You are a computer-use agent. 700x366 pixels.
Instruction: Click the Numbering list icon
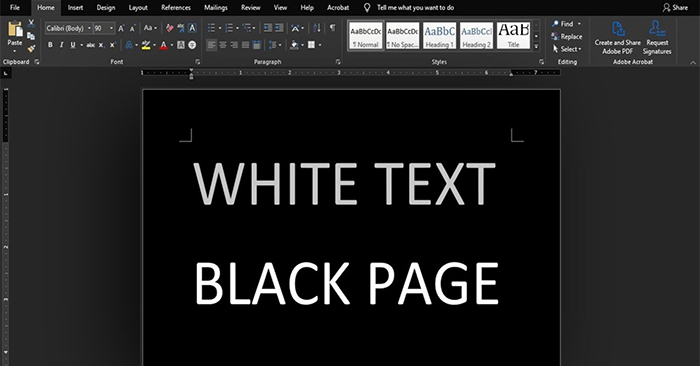229,28
